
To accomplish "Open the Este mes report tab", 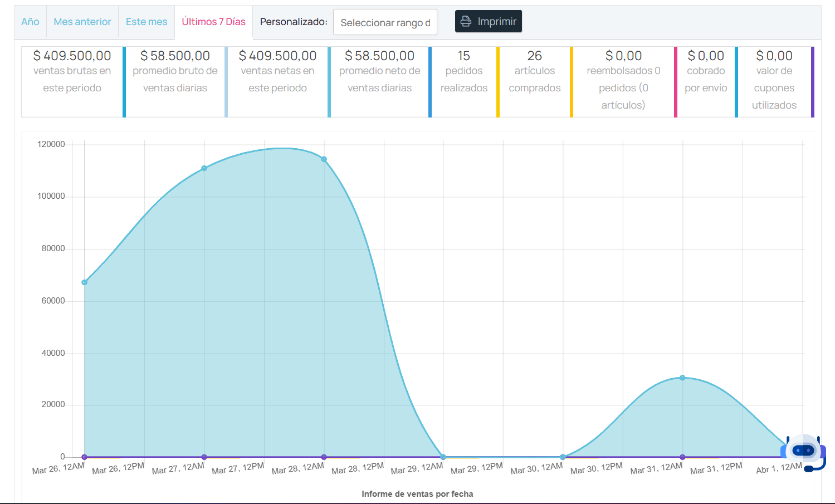I will pyautogui.click(x=147, y=22).
